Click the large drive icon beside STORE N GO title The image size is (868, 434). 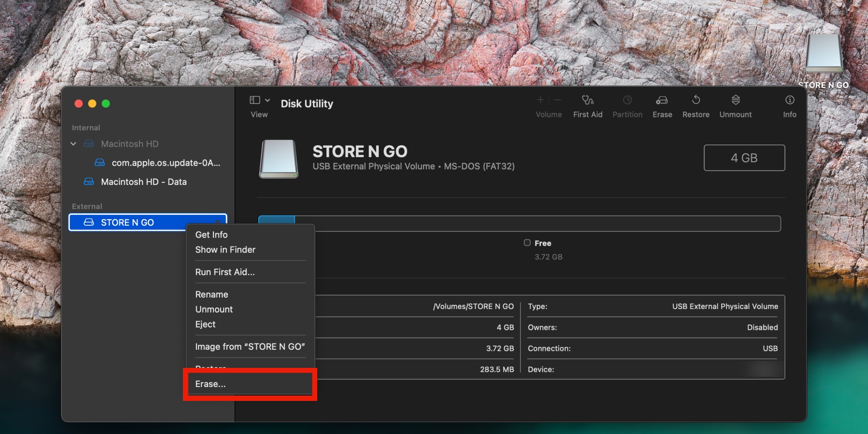278,159
